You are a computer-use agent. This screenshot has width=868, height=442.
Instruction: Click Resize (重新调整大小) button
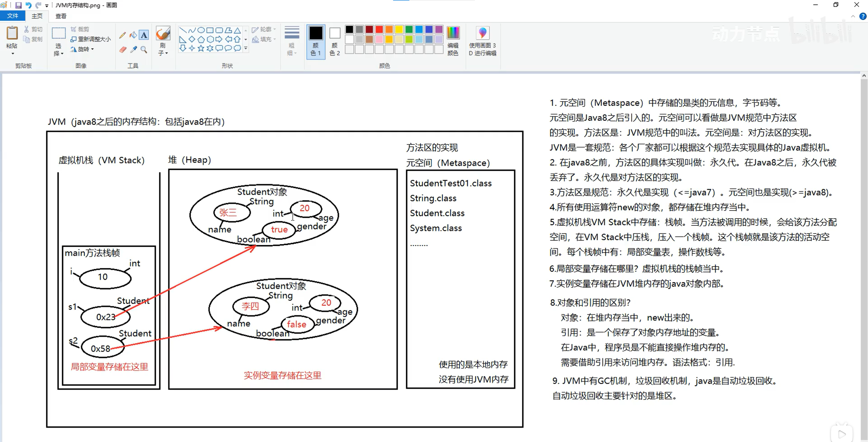90,39
